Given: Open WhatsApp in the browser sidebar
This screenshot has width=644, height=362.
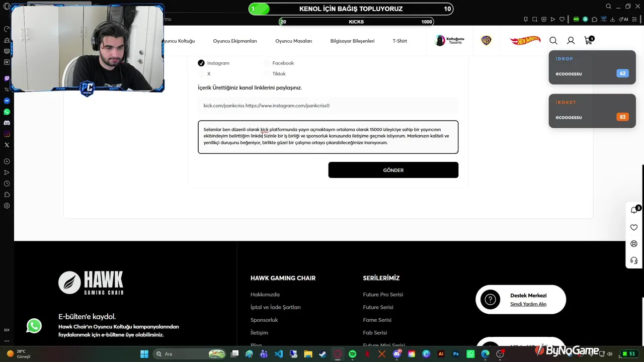Looking at the screenshot, I should 7,112.
